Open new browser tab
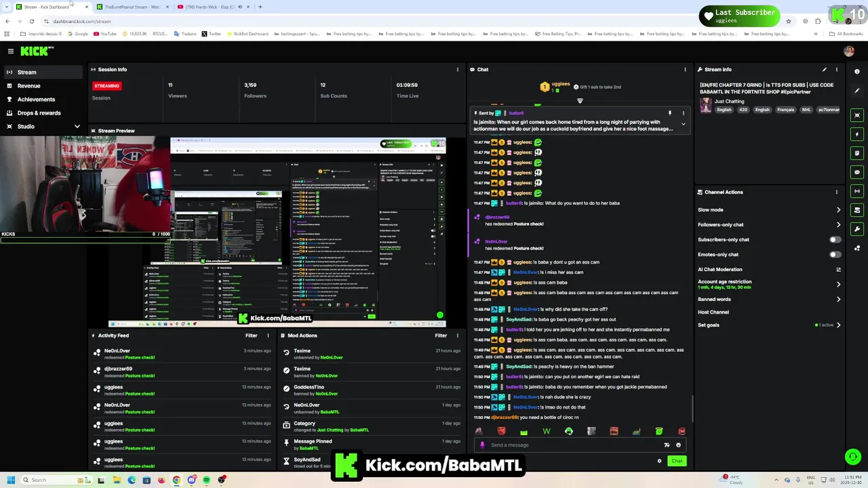 (x=260, y=7)
